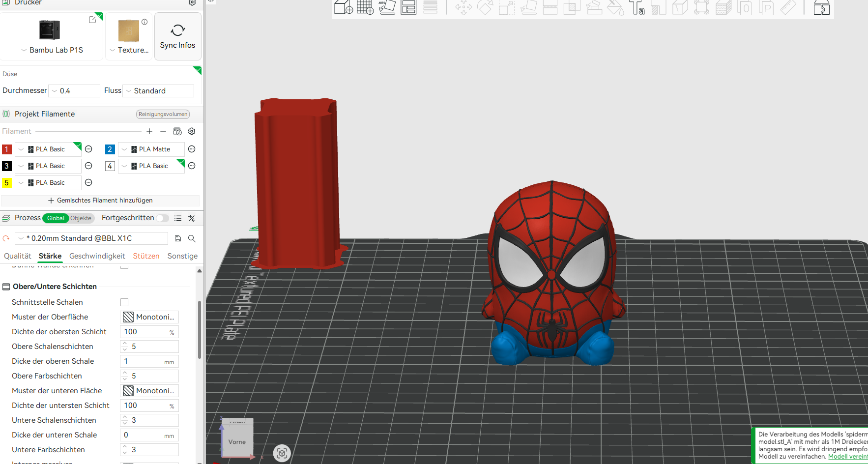Click the Vorne face of view cube
This screenshot has width=868, height=464.
click(237, 441)
